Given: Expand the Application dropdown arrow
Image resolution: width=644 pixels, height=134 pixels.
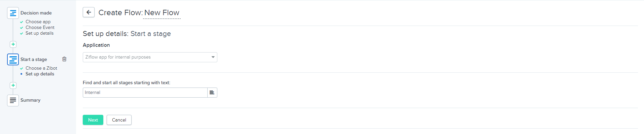Looking at the screenshot, I should coord(213,57).
